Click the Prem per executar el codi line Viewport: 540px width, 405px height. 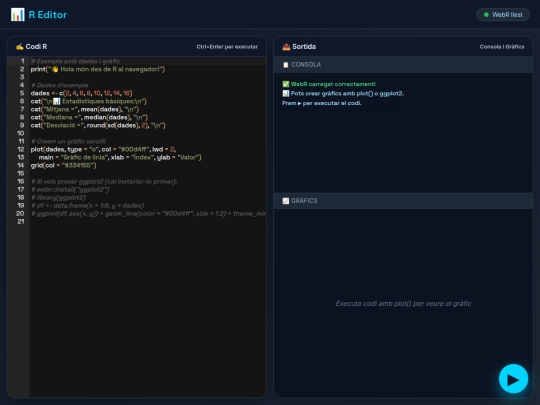coord(322,103)
